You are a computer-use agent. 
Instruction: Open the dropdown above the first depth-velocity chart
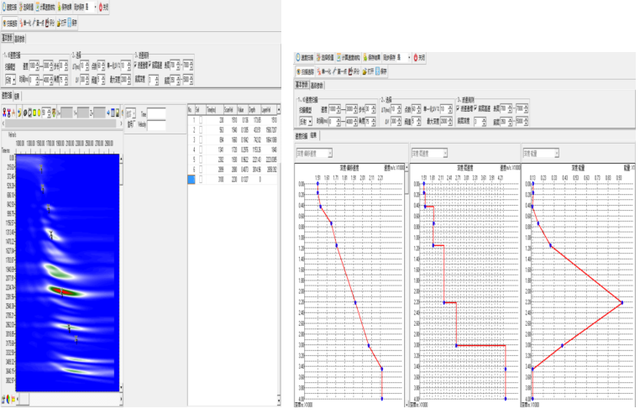(314, 154)
